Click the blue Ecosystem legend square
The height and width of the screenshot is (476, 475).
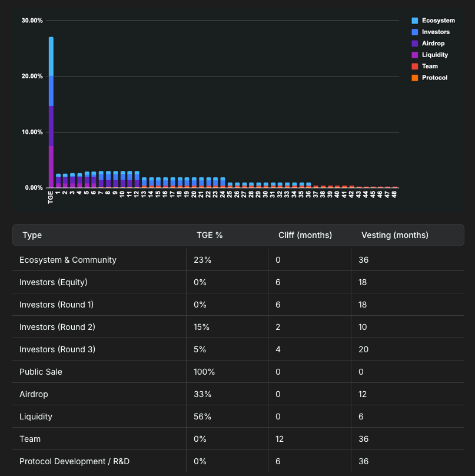pos(414,20)
